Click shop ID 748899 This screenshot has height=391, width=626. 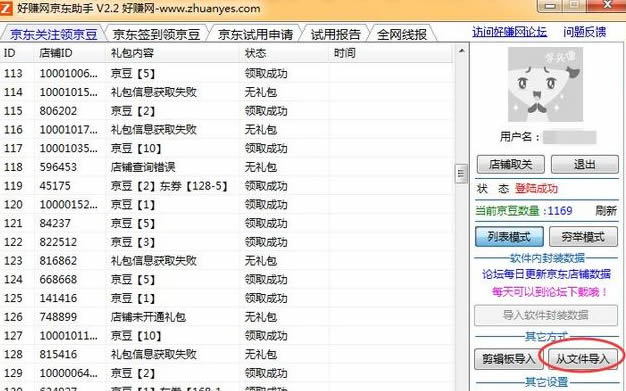point(58,317)
